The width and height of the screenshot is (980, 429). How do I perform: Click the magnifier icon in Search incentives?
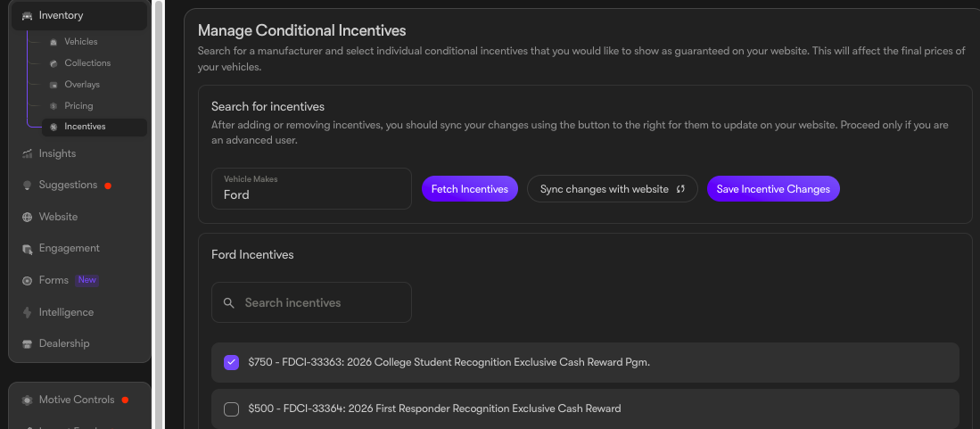pyautogui.click(x=229, y=302)
